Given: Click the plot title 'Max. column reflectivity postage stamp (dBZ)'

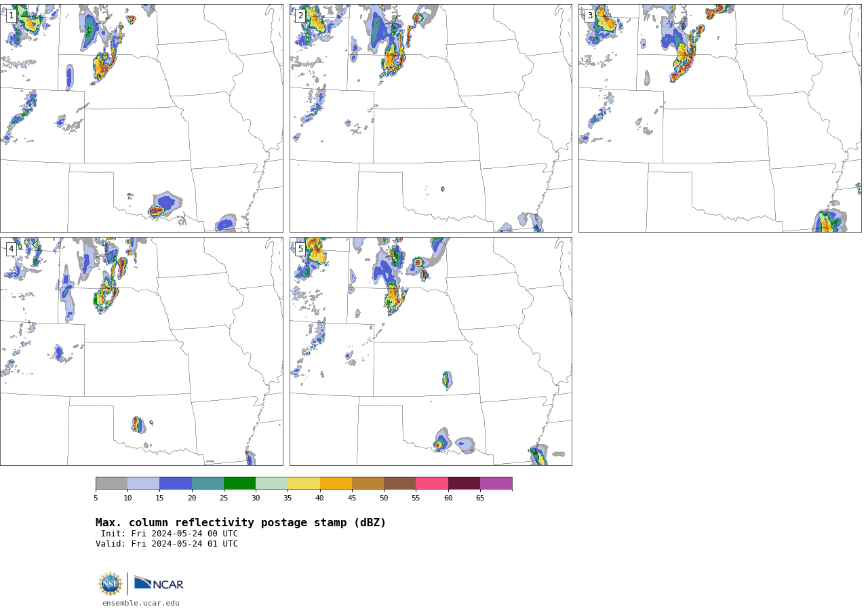Looking at the screenshot, I should pyautogui.click(x=241, y=523).
